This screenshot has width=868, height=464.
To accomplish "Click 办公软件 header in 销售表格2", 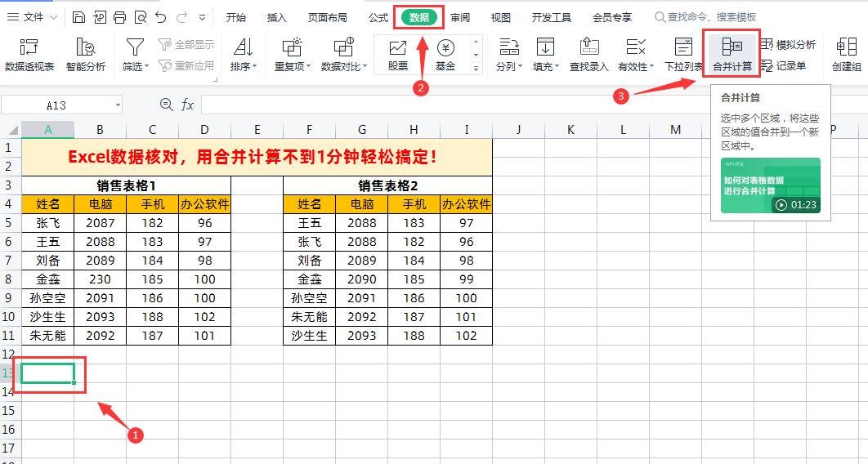I will pos(466,204).
